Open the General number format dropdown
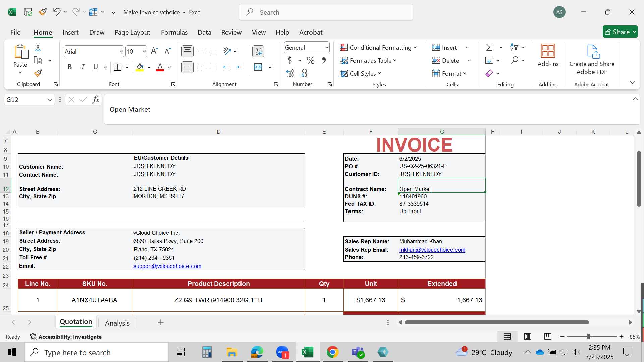Image resolution: width=644 pixels, height=362 pixels. coord(326,48)
